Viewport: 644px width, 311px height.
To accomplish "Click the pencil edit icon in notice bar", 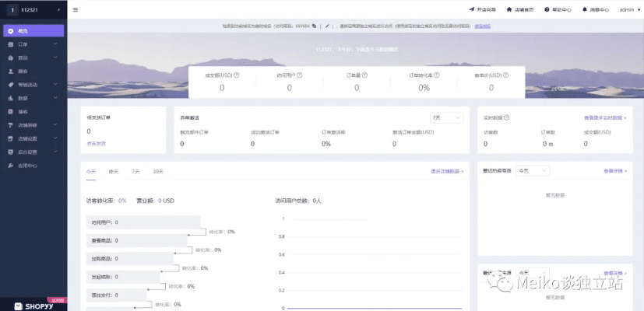I will (x=327, y=26).
